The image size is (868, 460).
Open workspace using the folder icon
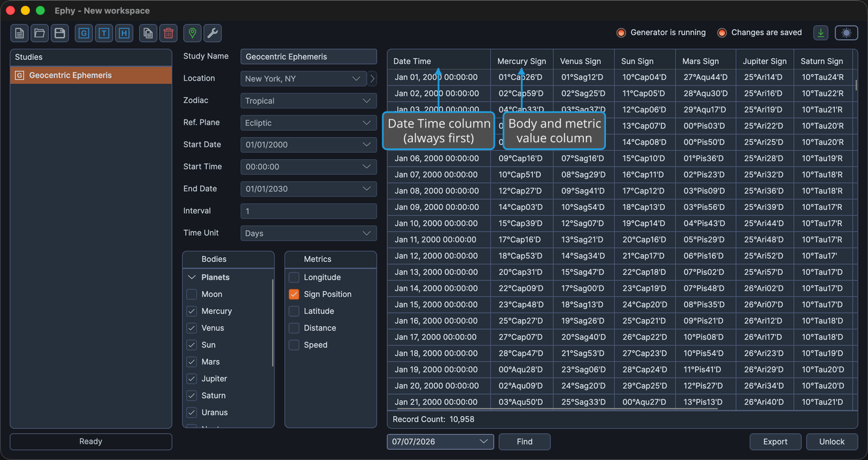(x=40, y=33)
